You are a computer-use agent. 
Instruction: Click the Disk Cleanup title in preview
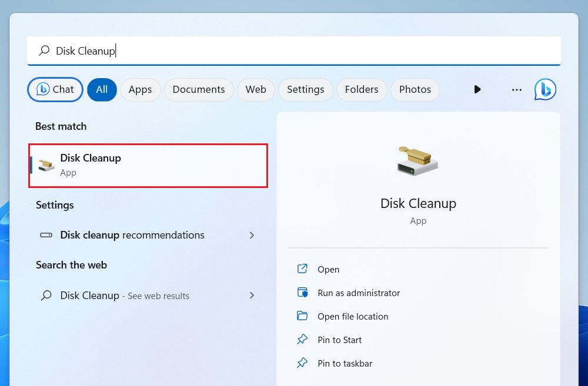pos(418,203)
